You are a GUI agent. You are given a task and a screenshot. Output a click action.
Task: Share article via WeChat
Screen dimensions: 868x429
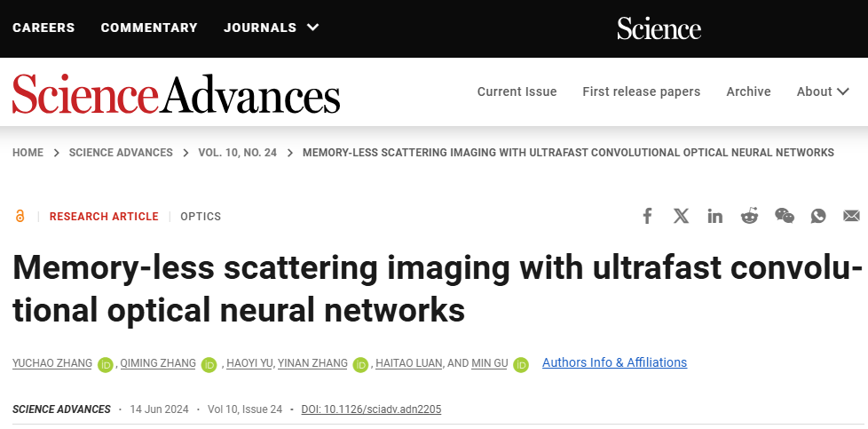click(x=785, y=216)
